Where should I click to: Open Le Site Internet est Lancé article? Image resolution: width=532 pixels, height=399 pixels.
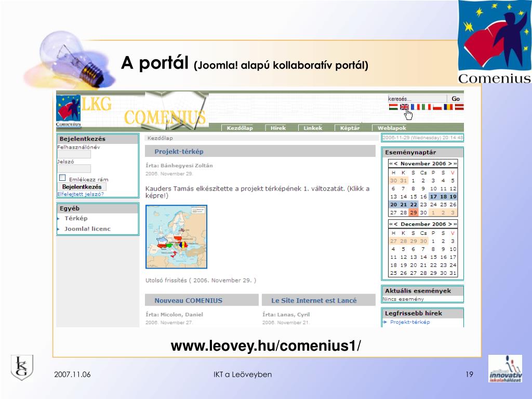point(314,301)
